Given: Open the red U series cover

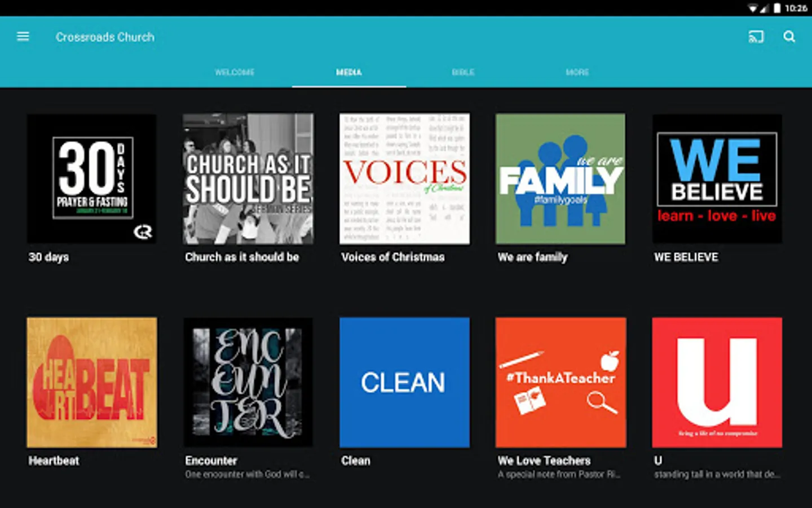Looking at the screenshot, I should click(x=717, y=382).
